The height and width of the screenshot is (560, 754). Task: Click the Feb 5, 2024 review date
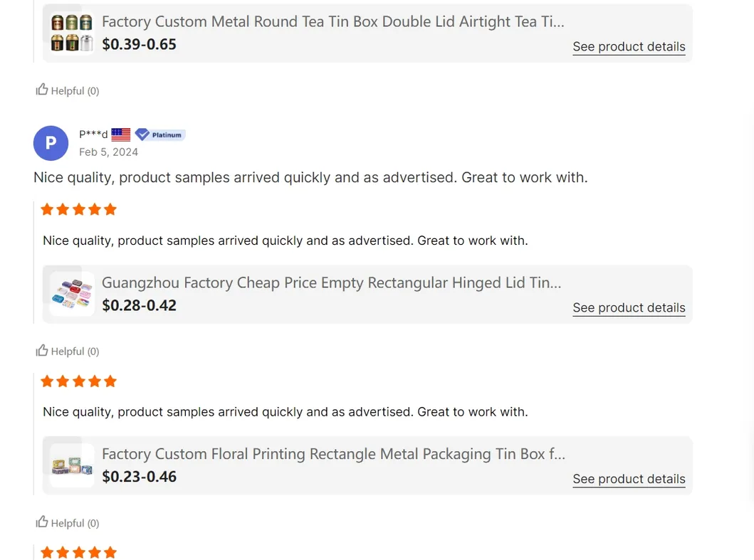[108, 152]
